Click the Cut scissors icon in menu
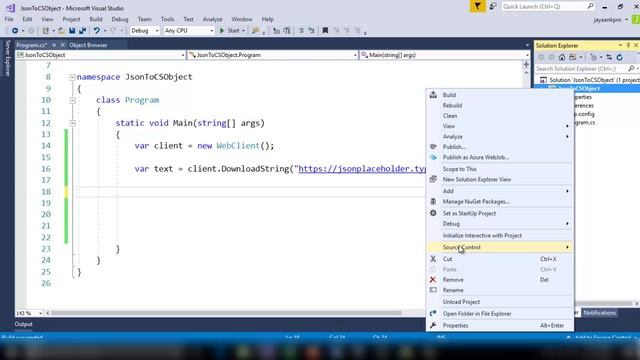640x360 pixels. tap(433, 259)
